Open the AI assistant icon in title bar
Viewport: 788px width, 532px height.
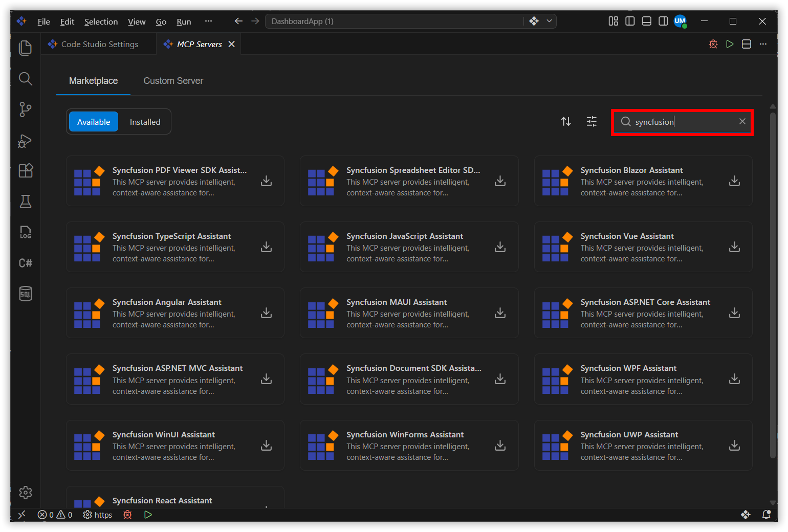click(534, 21)
